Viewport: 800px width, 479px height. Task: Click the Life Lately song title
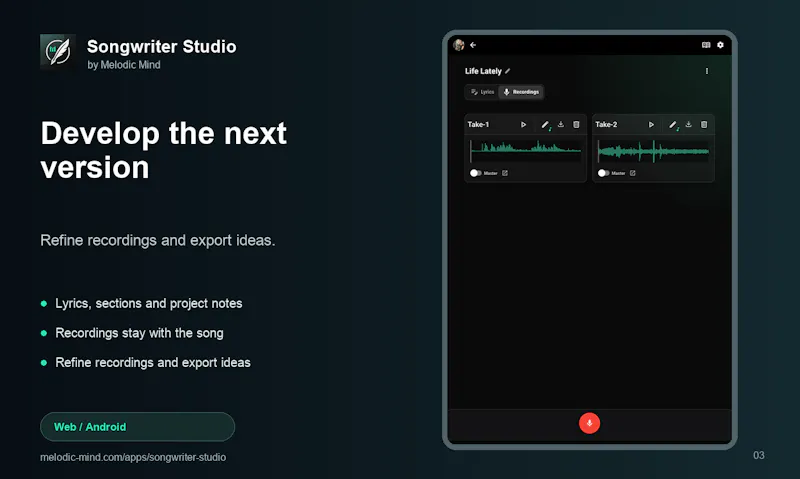(483, 71)
